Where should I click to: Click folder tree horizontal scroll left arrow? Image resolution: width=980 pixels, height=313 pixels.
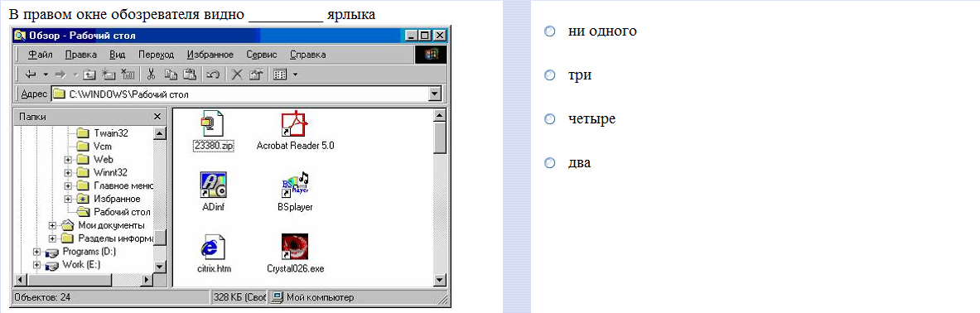(x=20, y=279)
